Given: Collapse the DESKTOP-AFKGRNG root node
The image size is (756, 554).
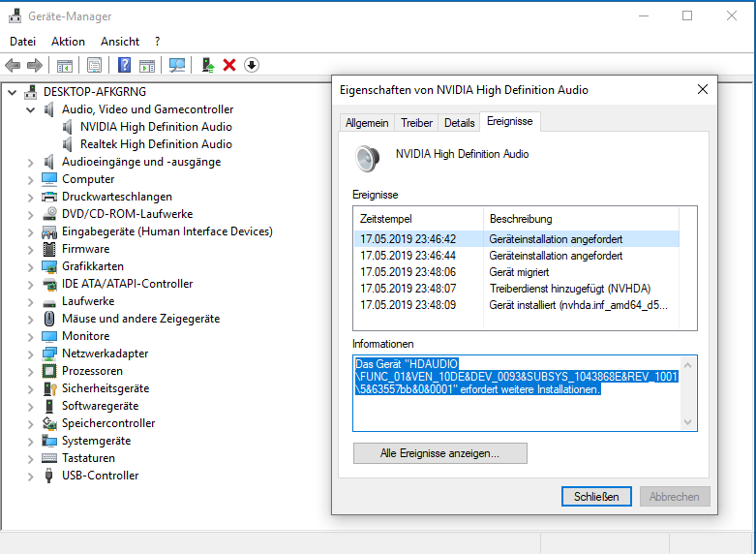Looking at the screenshot, I should 12,92.
